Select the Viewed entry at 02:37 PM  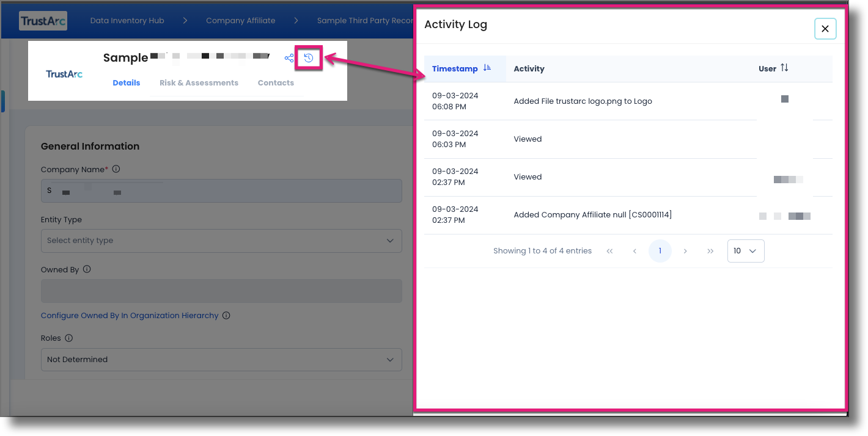(628, 177)
